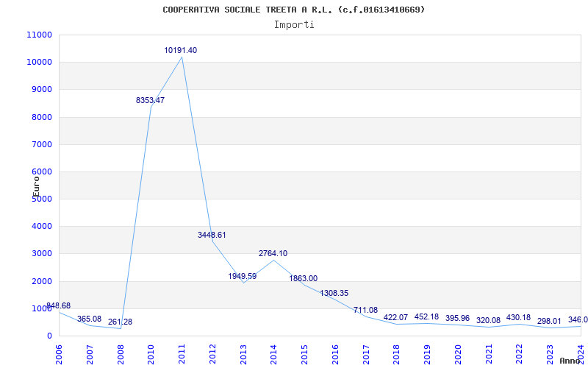The image size is (588, 368).
Task: Click the 848.68 data label
Action: (58, 305)
